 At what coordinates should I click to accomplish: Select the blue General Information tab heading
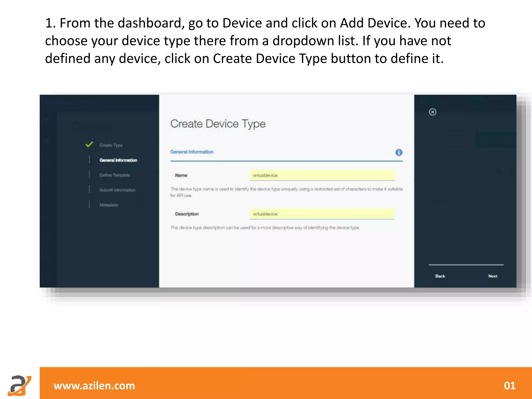[x=192, y=152]
